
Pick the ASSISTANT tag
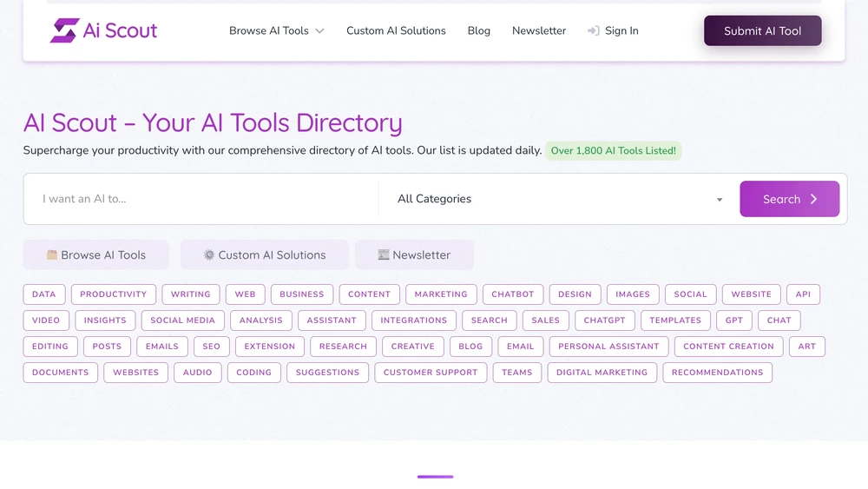pyautogui.click(x=332, y=320)
